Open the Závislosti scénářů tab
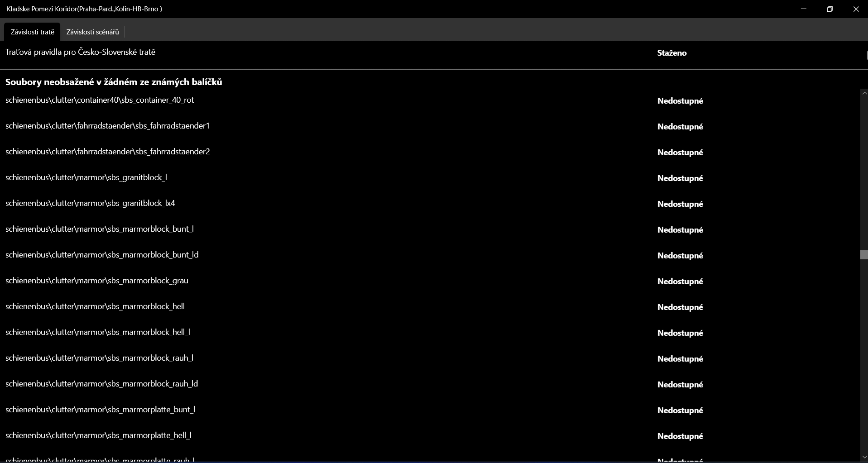The height and width of the screenshot is (463, 868). click(92, 32)
